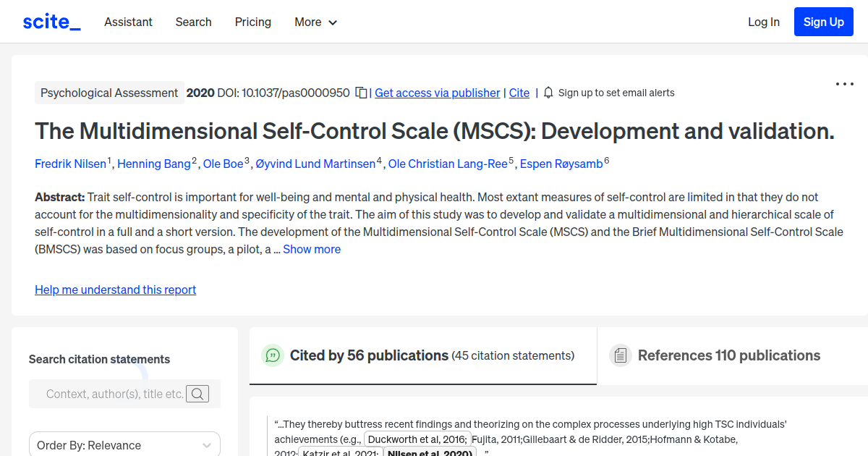
Task: Open the ellipsis options menu
Action: 844,84
